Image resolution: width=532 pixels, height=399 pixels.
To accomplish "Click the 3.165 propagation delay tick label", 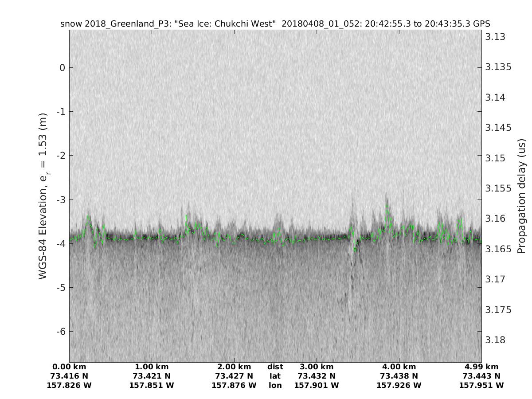I will [x=497, y=249].
